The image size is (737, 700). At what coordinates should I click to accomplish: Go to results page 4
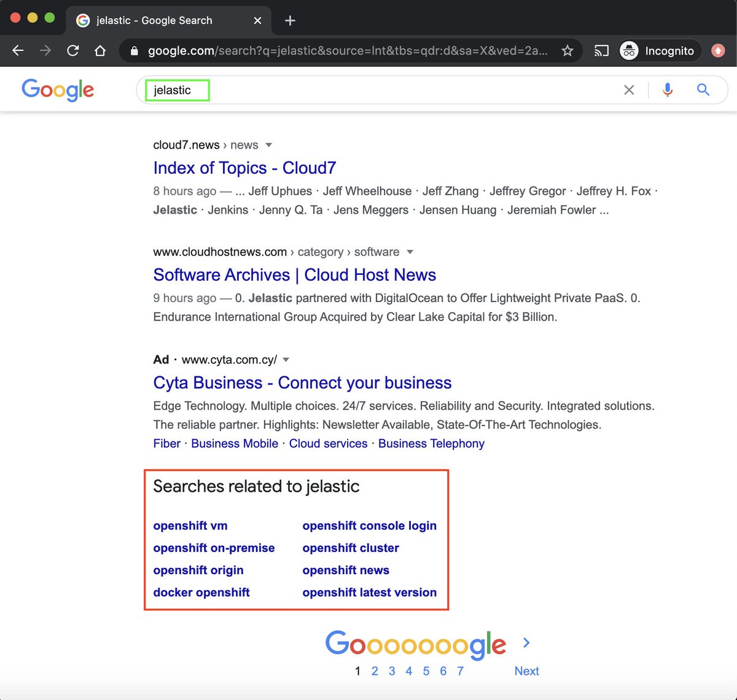409,671
